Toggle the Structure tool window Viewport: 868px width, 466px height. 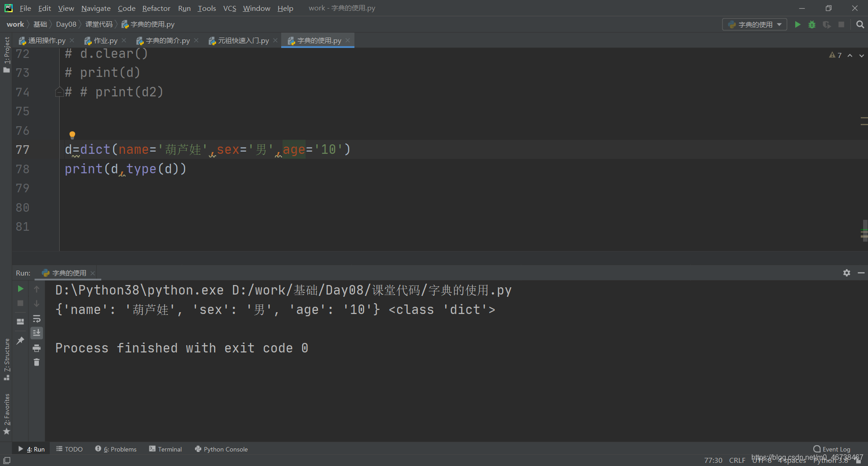pyautogui.click(x=6, y=360)
